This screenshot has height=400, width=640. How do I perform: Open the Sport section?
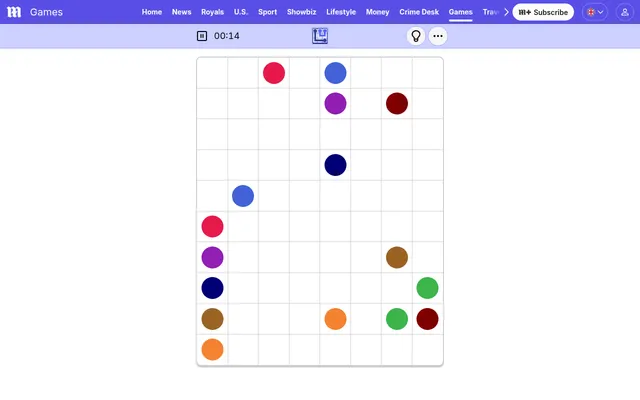[267, 12]
